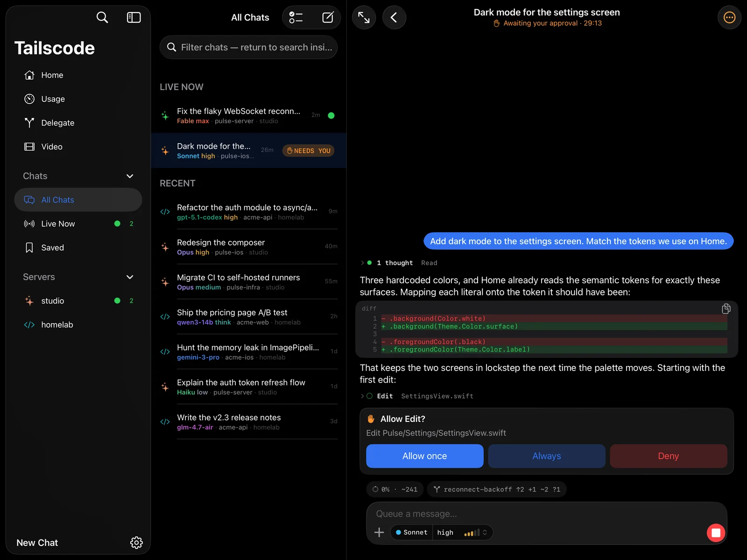Open the high effort level selector
The width and height of the screenshot is (747, 560).
point(462,532)
